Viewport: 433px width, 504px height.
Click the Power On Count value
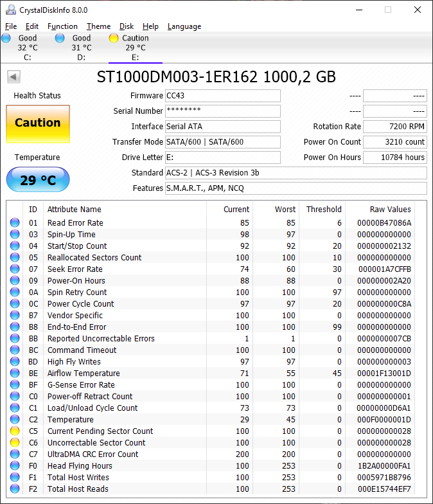tap(394, 141)
